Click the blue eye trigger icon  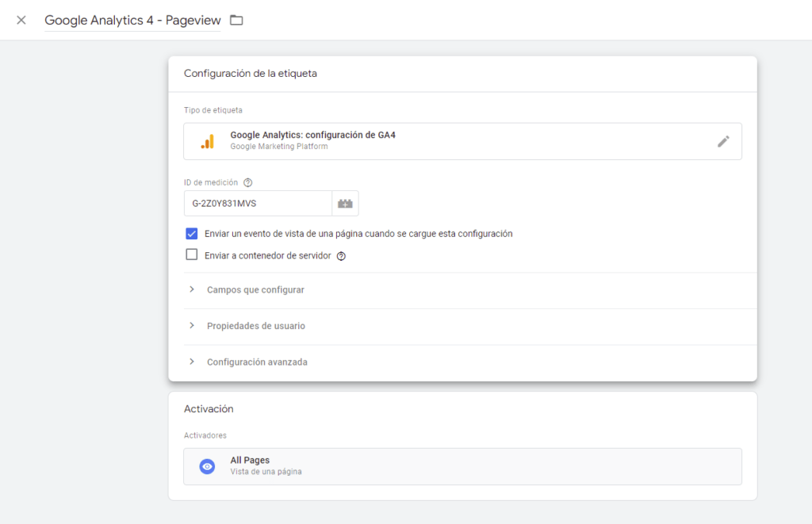[x=207, y=466]
